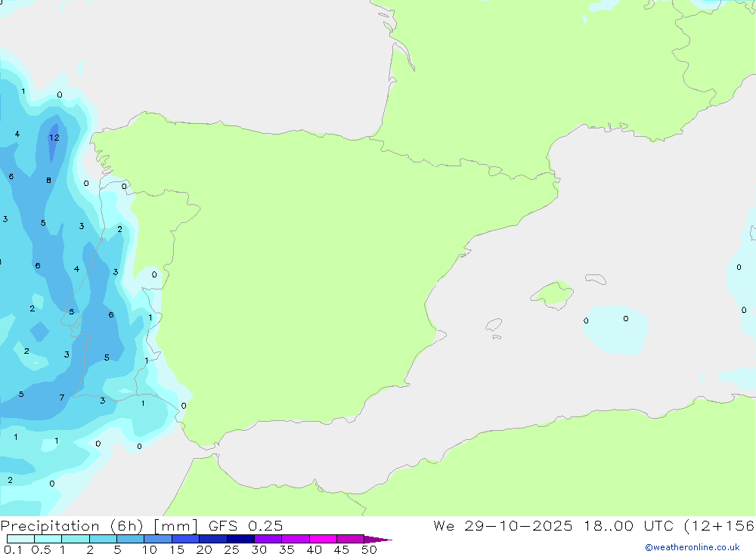Pick the 15–20 mm legend swatch
The image size is (756, 554).
coord(186,539)
